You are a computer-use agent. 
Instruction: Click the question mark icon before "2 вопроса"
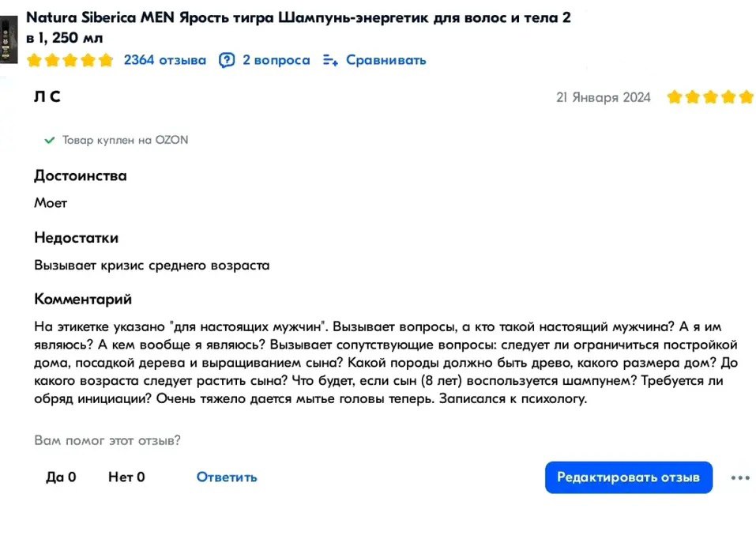click(227, 60)
